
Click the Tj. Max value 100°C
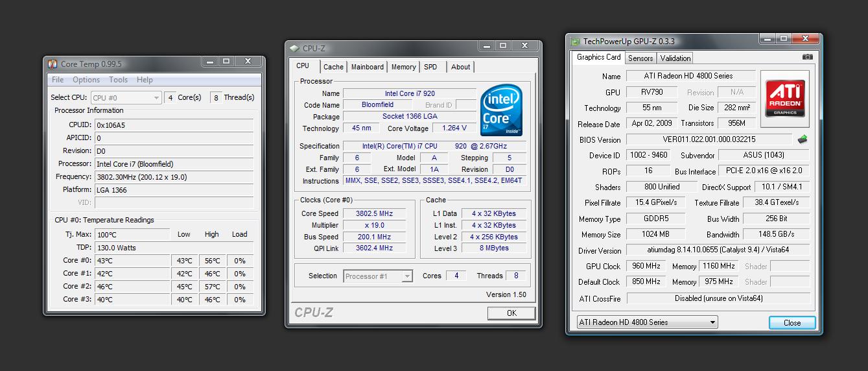132,235
